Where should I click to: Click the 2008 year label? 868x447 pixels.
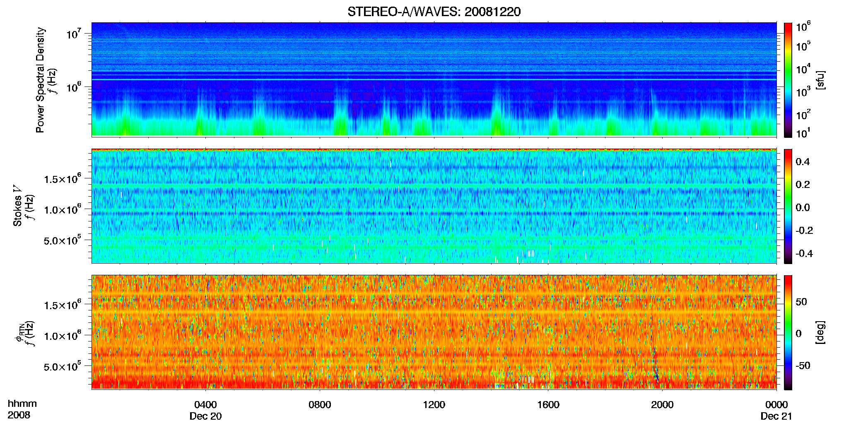tap(19, 415)
